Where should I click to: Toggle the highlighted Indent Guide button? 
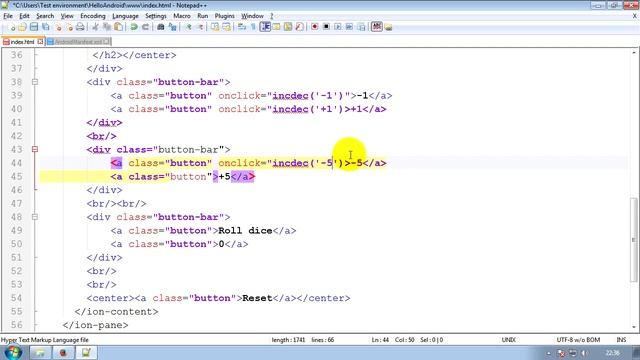pyautogui.click(x=265, y=27)
